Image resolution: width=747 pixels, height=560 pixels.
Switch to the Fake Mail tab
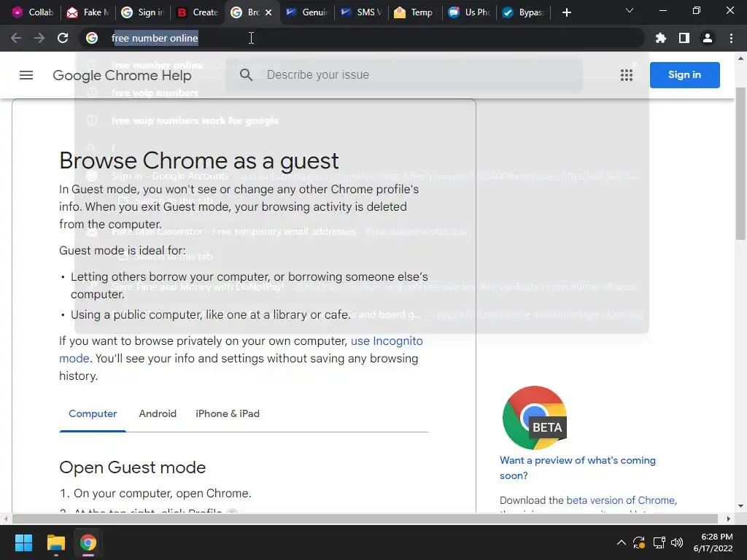[88, 12]
